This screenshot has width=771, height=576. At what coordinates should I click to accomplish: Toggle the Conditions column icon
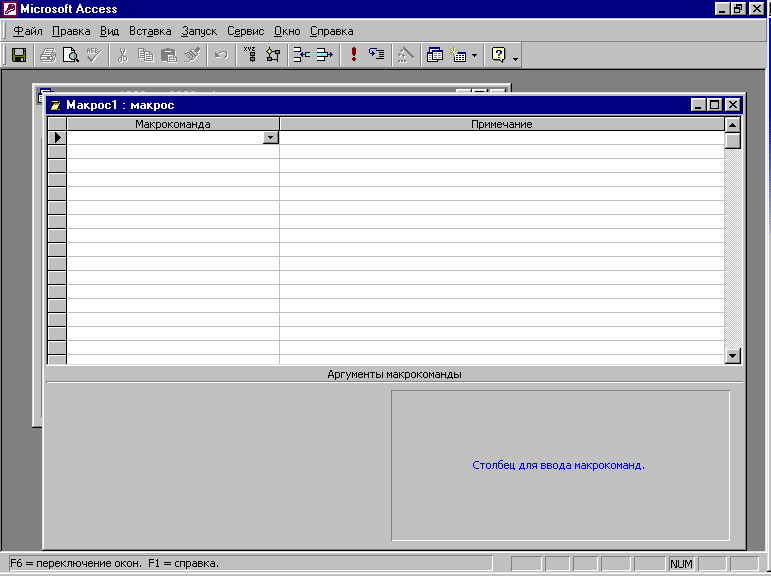pos(273,55)
